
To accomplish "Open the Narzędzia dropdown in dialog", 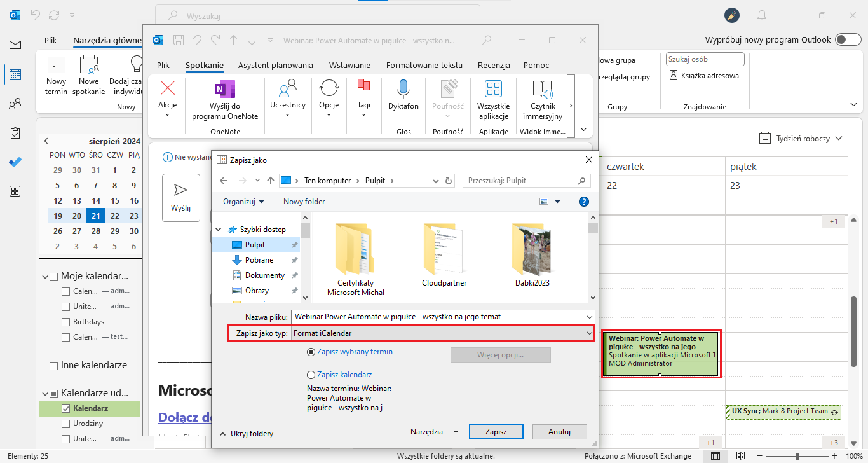I will coord(435,432).
